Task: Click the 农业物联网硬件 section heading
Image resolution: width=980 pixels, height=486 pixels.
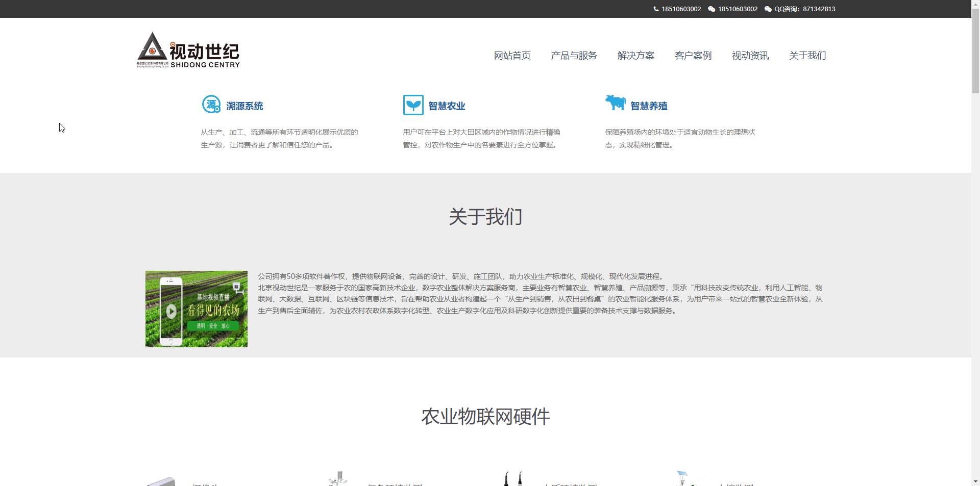Action: (x=485, y=417)
